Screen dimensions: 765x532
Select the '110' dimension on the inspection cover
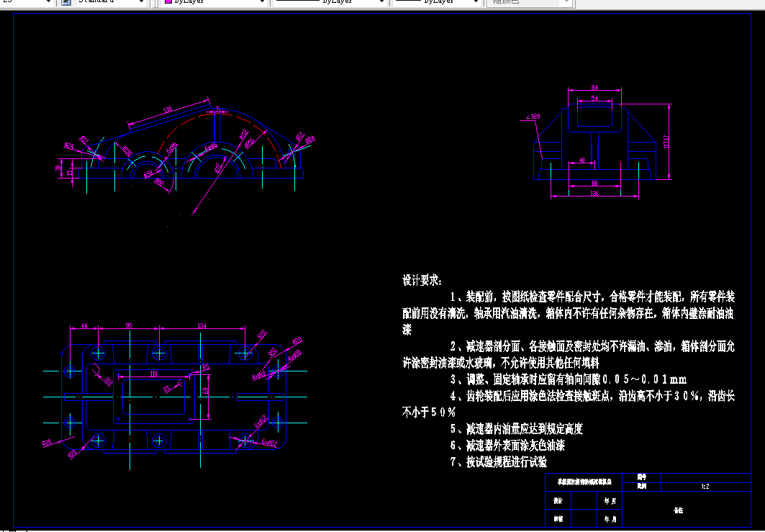[x=153, y=374]
